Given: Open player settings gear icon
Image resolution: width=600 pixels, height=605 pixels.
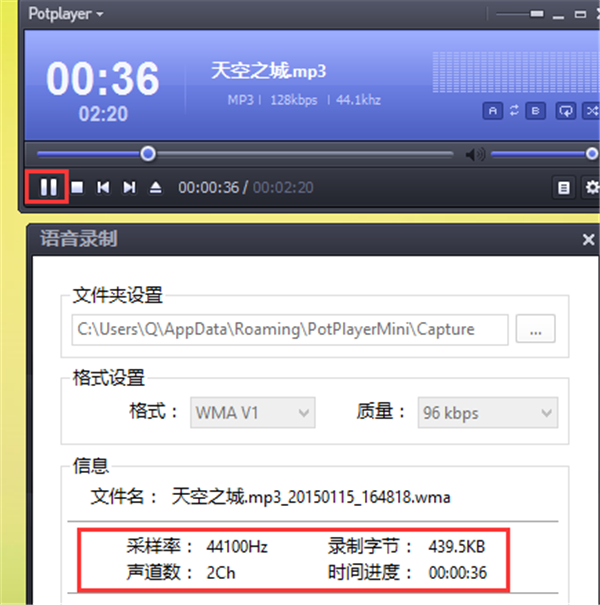Looking at the screenshot, I should pyautogui.click(x=591, y=187).
